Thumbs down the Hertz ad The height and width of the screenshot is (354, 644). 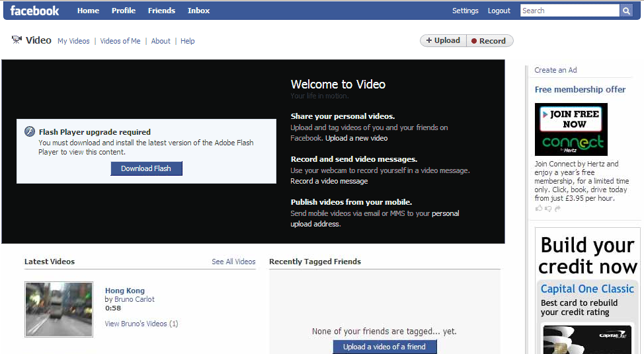pyautogui.click(x=548, y=209)
